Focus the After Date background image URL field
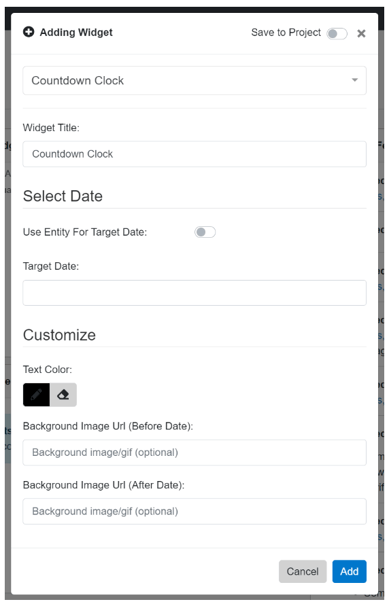 point(194,511)
